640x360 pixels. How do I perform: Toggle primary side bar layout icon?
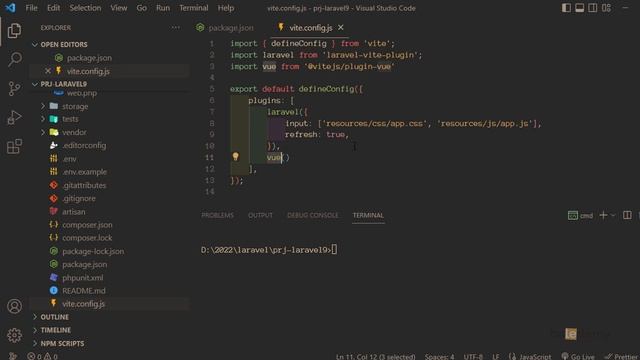coord(566,8)
